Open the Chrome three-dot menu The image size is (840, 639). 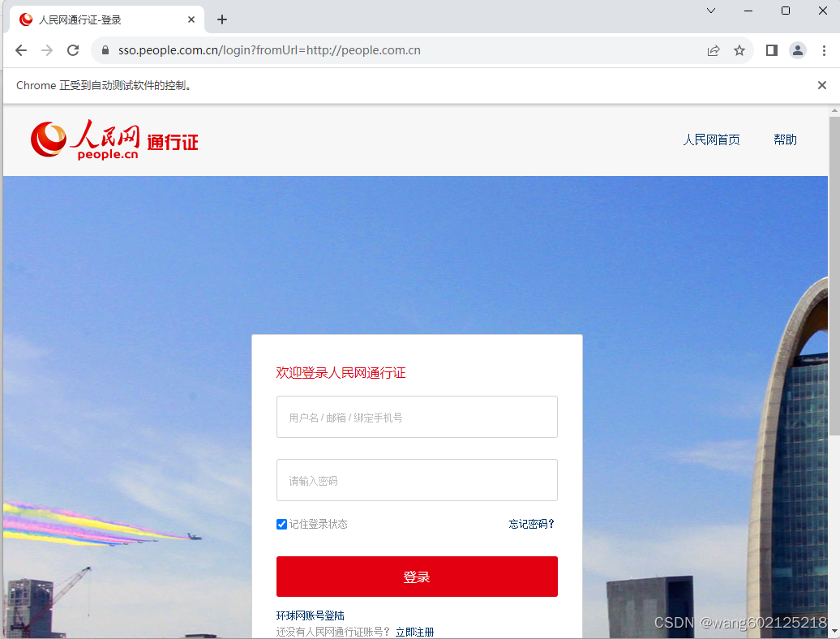[x=824, y=50]
